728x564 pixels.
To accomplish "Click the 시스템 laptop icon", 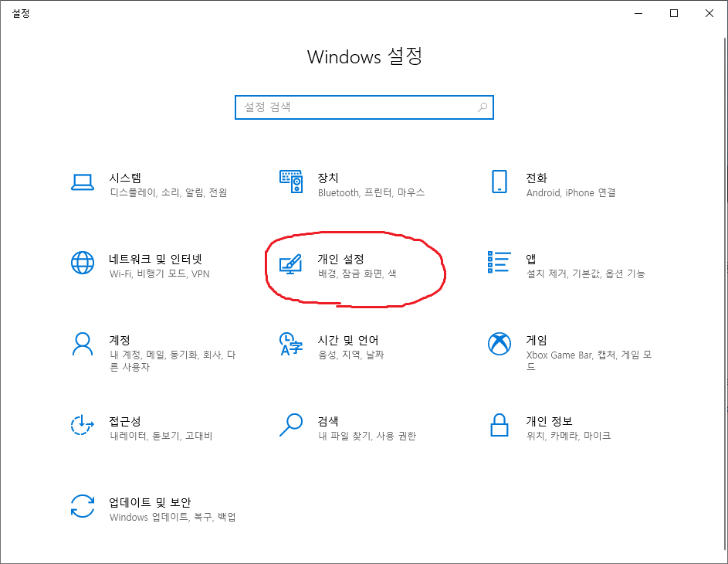I will click(83, 182).
